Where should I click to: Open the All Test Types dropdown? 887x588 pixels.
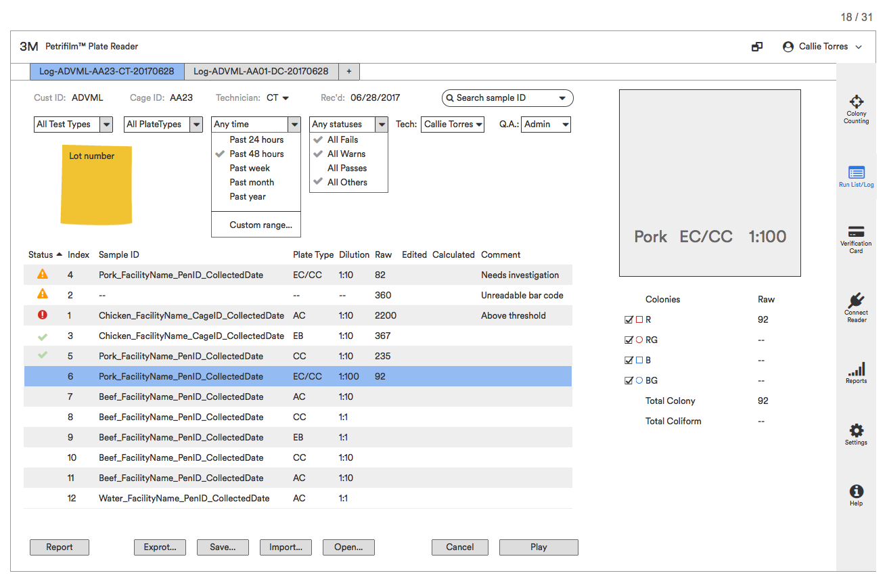pos(73,125)
